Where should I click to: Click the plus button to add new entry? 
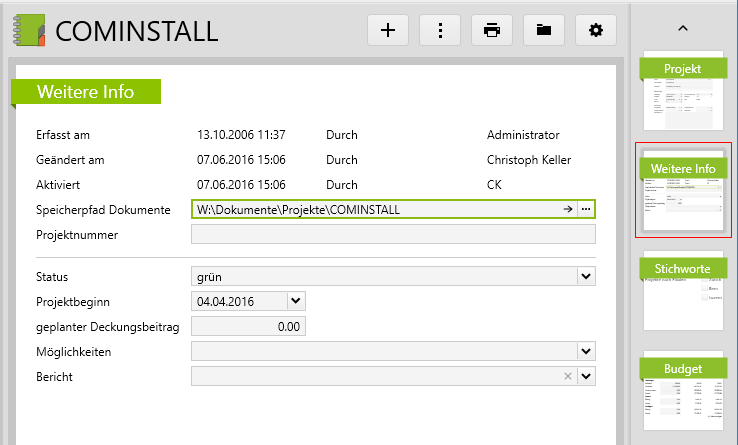tap(388, 30)
